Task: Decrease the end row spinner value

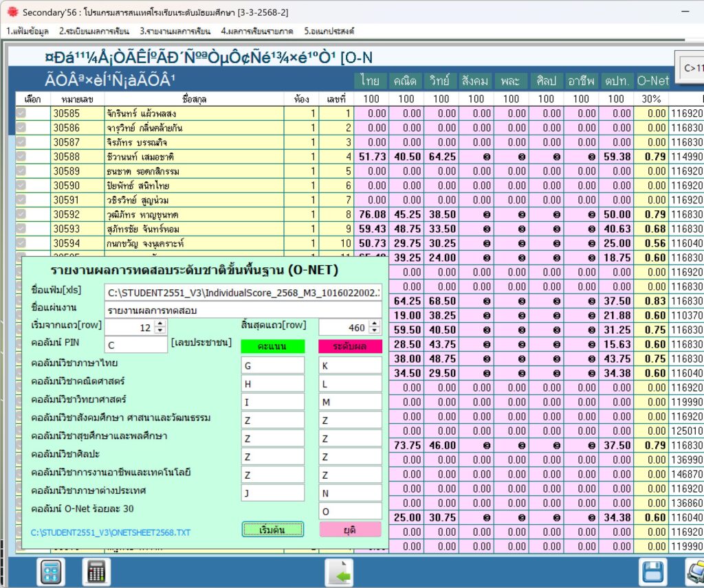Action: pyautogui.click(x=375, y=331)
